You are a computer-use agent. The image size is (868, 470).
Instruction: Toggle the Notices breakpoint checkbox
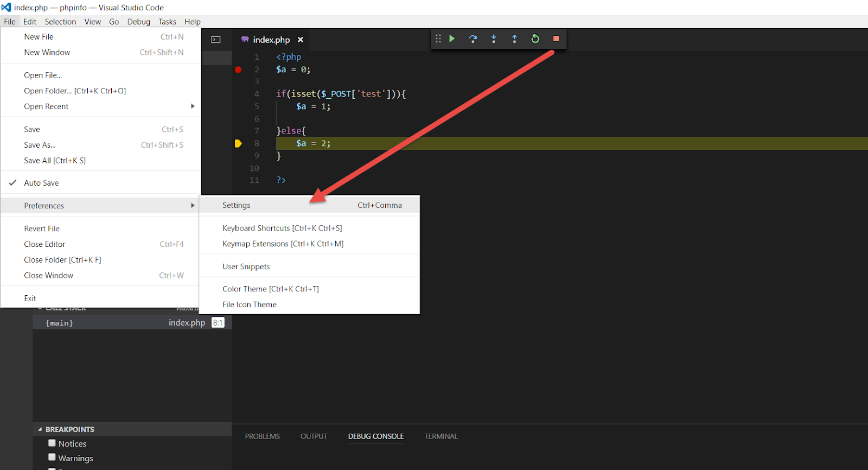[52, 443]
